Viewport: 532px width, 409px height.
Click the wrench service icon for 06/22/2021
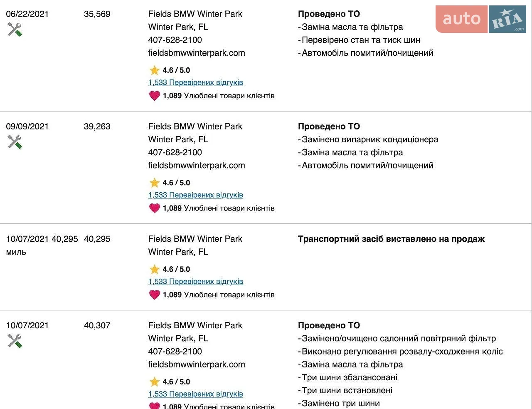[15, 30]
